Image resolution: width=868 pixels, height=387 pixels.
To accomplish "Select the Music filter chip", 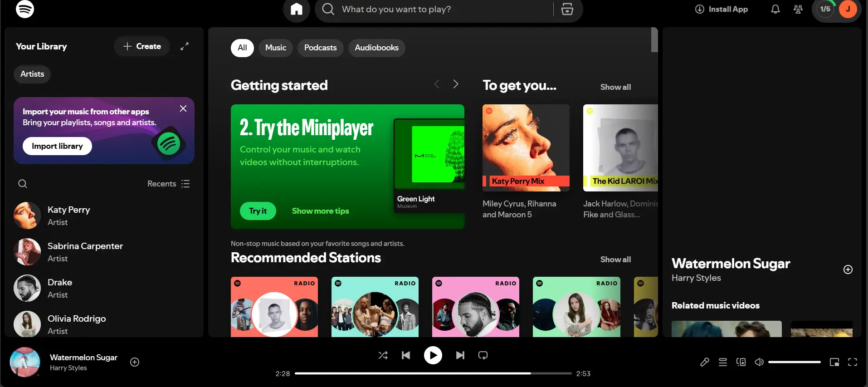I will coord(276,48).
